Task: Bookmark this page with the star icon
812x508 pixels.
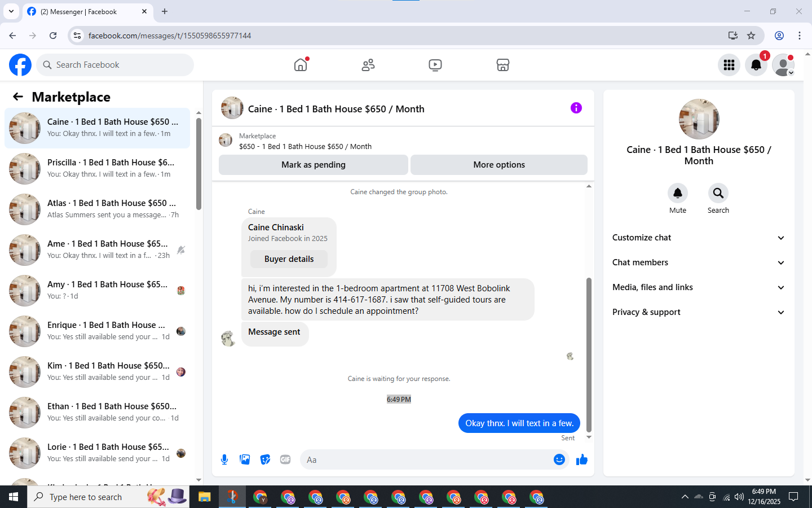Action: 751,36
